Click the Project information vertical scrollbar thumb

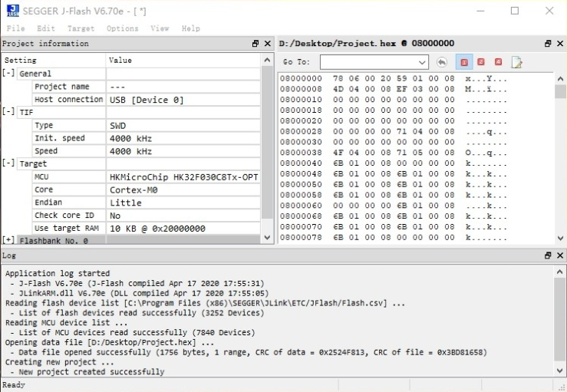coord(267,143)
